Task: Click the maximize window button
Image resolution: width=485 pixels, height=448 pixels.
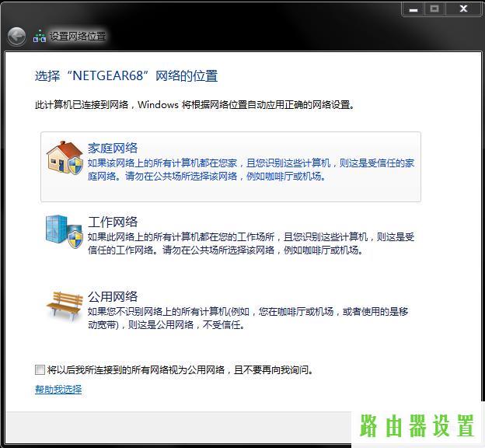Action: 434,9
